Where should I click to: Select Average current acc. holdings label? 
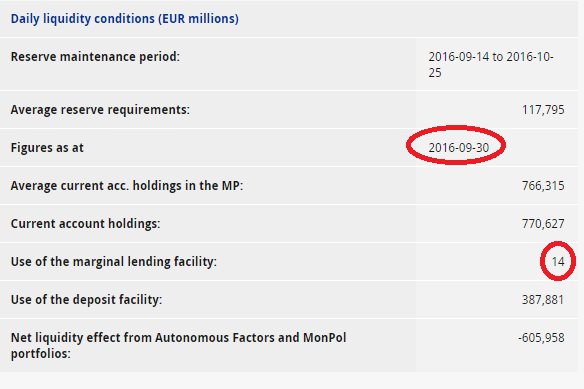pyautogui.click(x=127, y=186)
